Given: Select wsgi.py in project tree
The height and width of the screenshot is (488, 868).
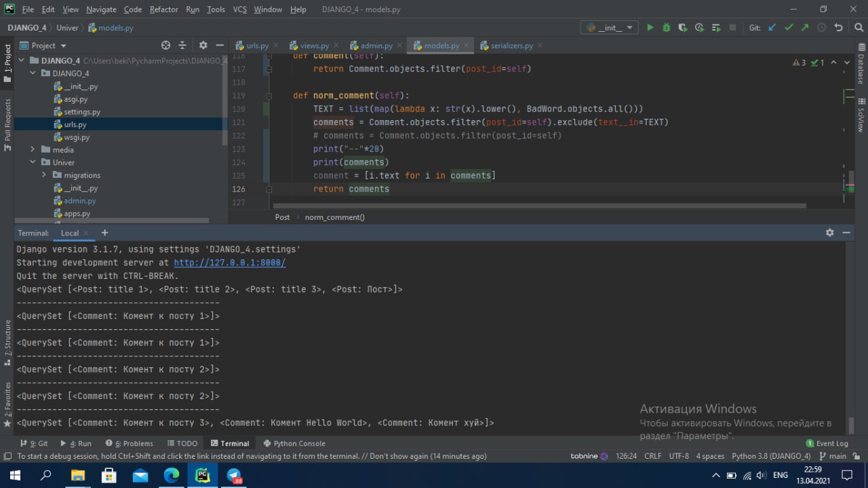Looking at the screenshot, I should click(77, 137).
